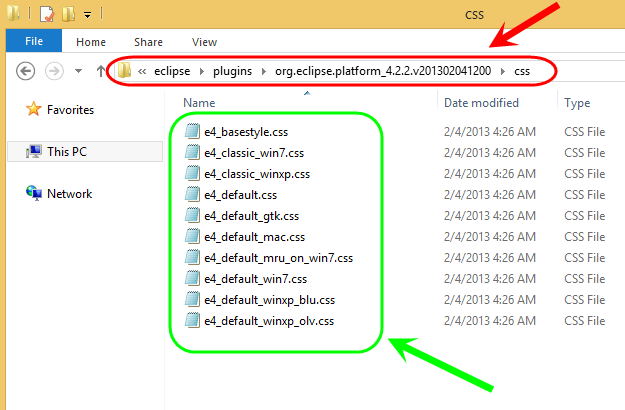Sort files by the Type column header

point(577,103)
